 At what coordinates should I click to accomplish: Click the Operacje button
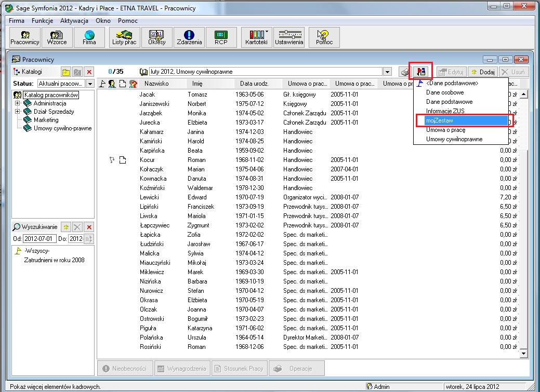(x=297, y=369)
